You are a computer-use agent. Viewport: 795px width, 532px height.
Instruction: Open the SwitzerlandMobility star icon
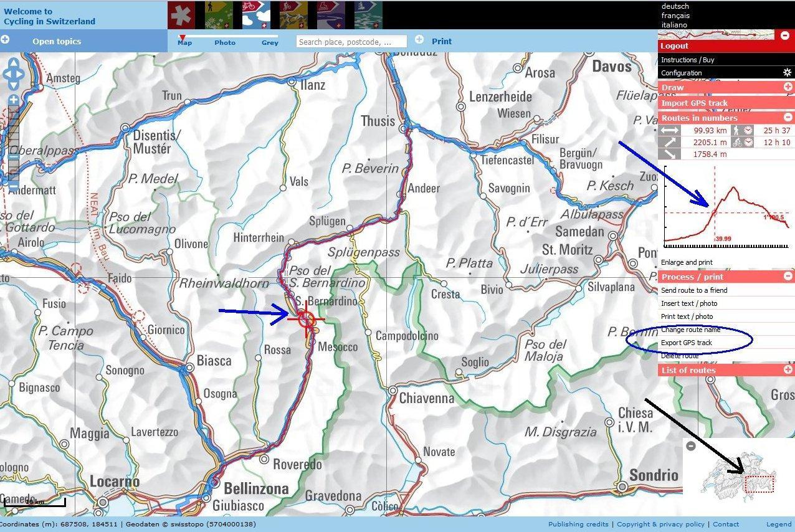click(x=181, y=15)
